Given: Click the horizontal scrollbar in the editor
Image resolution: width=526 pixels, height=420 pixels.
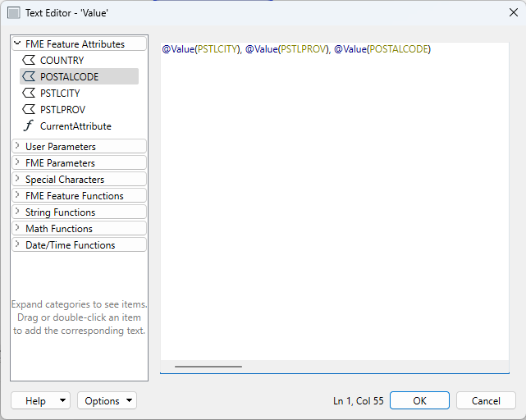Looking at the screenshot, I should pyautogui.click(x=208, y=367).
